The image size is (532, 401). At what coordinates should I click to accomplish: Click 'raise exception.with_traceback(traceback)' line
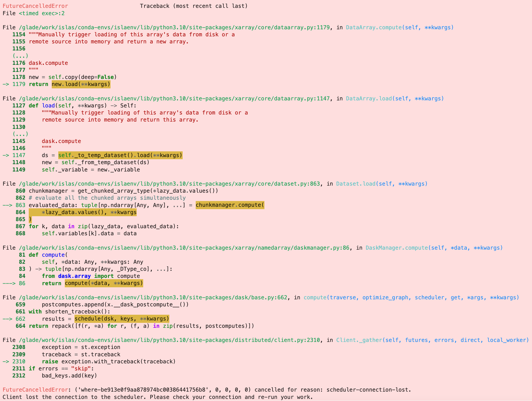point(109,362)
